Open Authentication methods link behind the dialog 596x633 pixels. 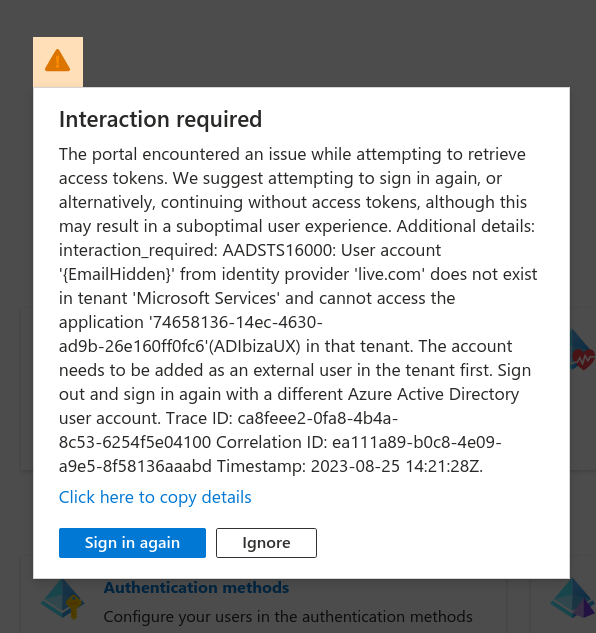pos(196,587)
